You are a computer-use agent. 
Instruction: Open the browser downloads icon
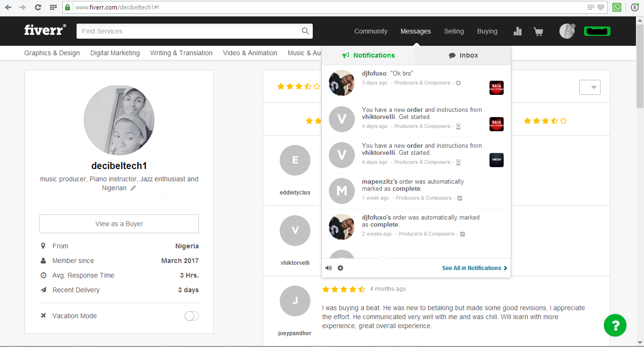635,7
